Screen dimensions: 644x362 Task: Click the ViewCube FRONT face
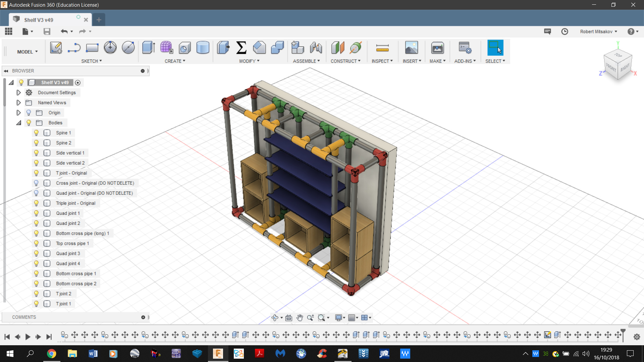tap(611, 67)
